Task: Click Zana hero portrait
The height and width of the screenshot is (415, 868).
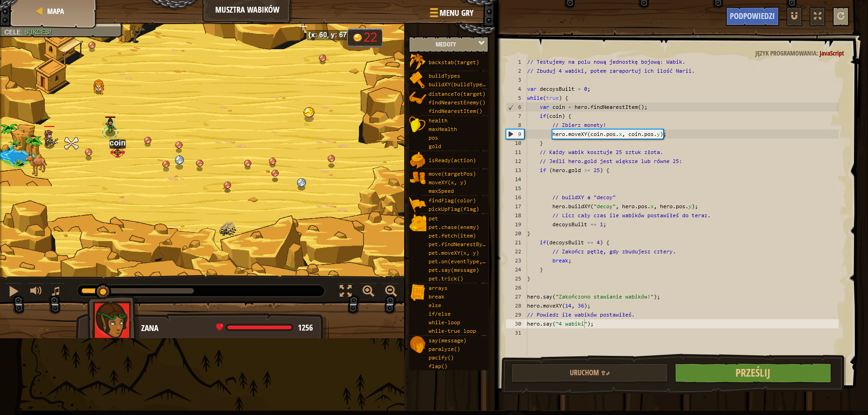Action: click(112, 320)
